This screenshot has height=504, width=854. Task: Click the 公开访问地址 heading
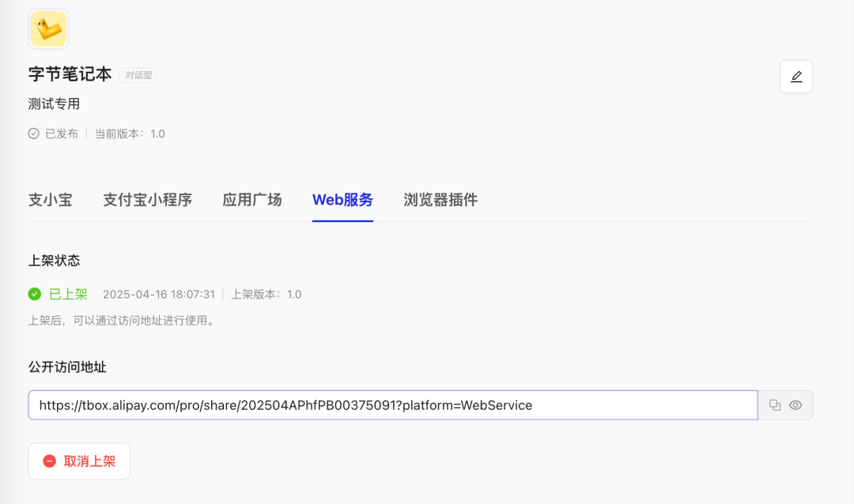(x=67, y=367)
